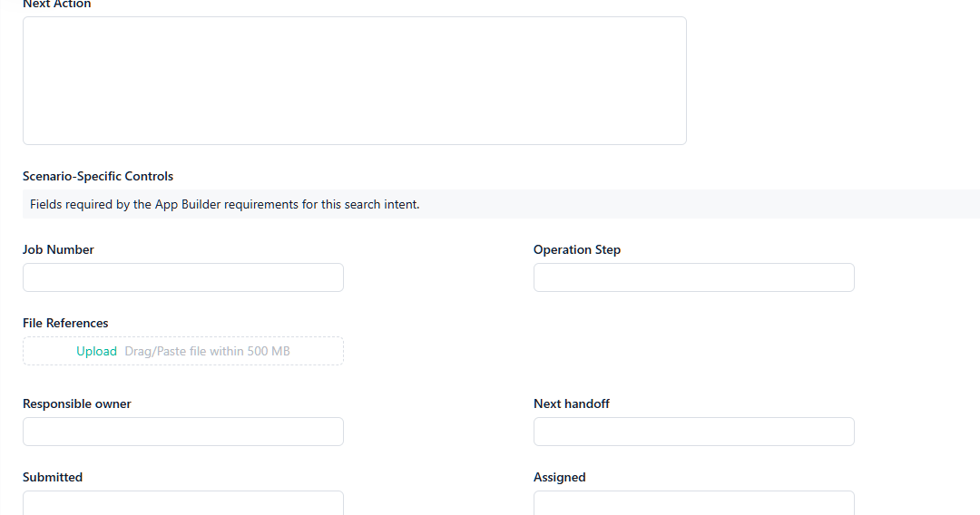Click the Operation Step label
The height and width of the screenshot is (515, 980).
click(x=577, y=249)
